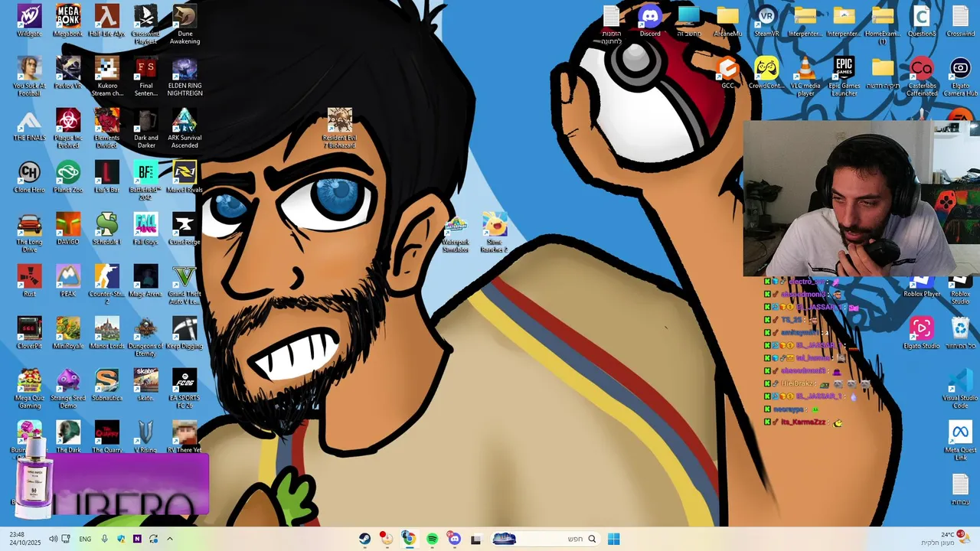Image resolution: width=980 pixels, height=551 pixels.
Task: Select ARK Survival Ascended shortcut
Action: [185, 129]
